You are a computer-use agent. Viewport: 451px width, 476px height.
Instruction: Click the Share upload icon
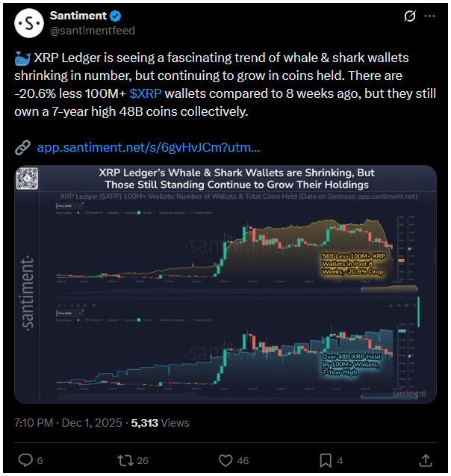[426, 459]
